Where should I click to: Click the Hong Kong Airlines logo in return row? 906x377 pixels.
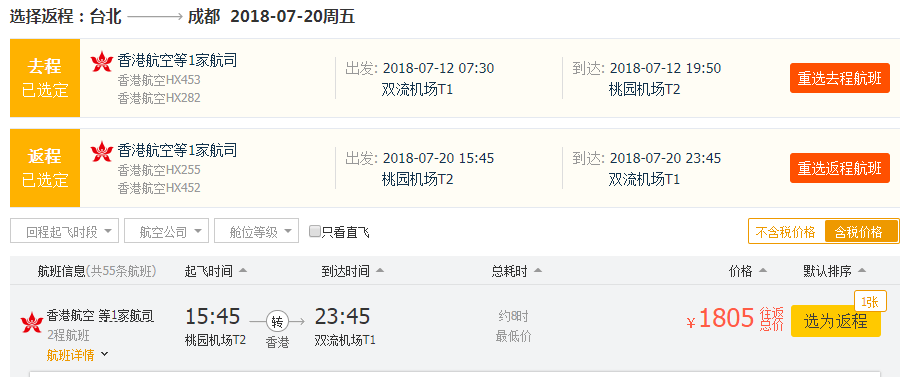(x=102, y=151)
